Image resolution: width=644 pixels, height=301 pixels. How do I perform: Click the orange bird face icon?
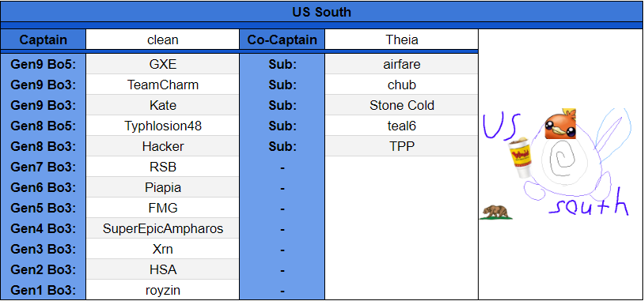(x=560, y=124)
